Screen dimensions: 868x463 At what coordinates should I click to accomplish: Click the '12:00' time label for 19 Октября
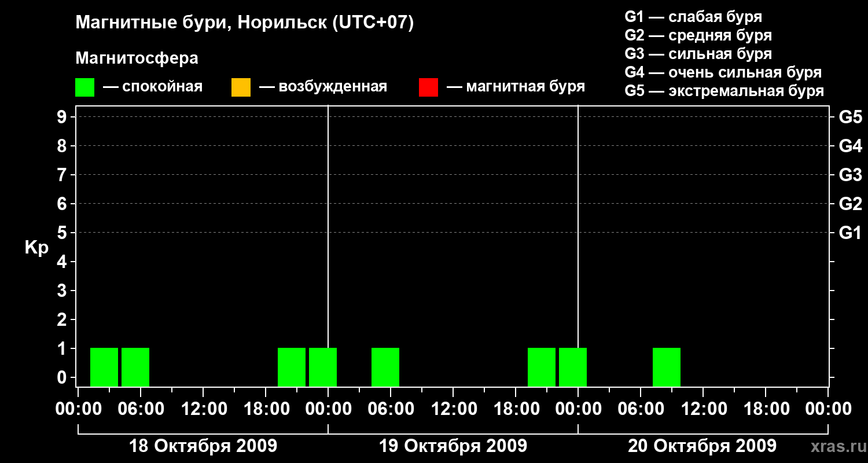tap(453, 409)
